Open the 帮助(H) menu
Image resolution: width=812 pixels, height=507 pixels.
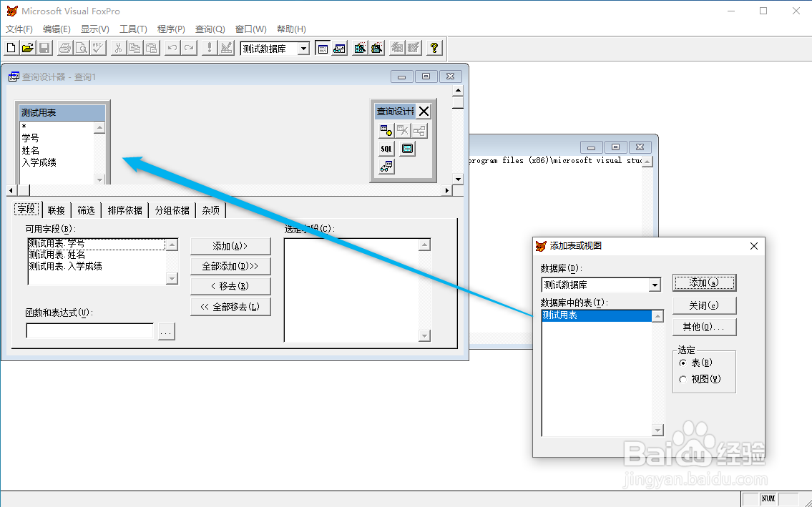291,29
